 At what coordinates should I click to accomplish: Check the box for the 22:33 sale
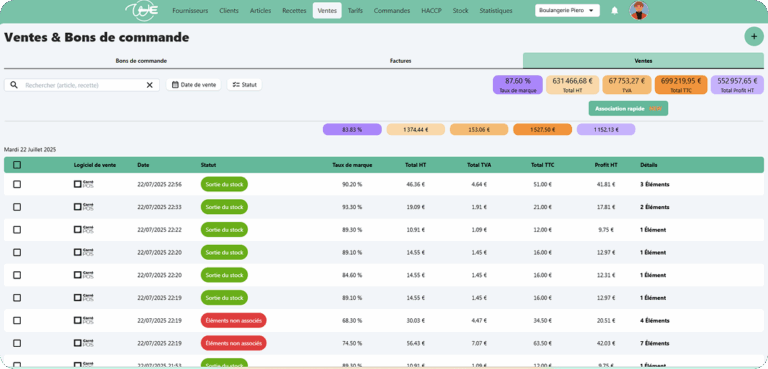(17, 207)
